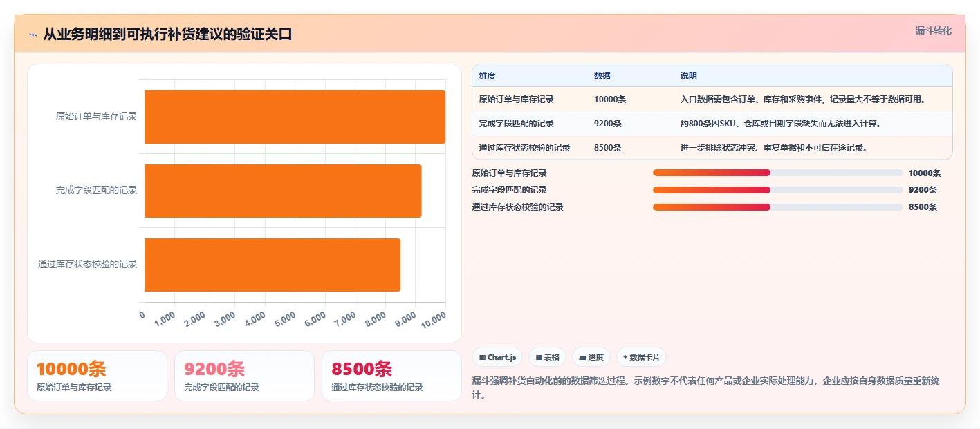This screenshot has height=429, width=980.
Task: Click the progress list label 完成字段匹配的记录
Action: (x=509, y=190)
